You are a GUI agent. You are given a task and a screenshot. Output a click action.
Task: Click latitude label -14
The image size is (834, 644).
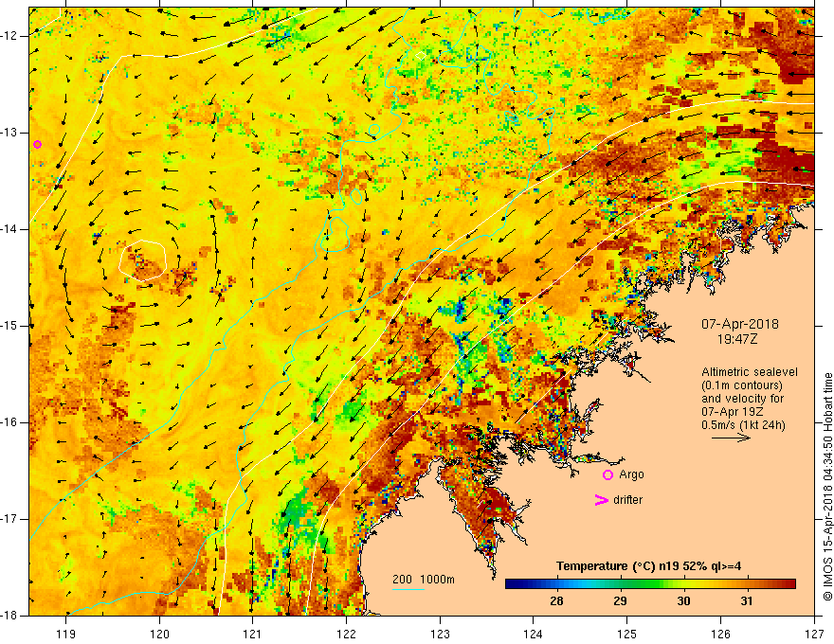[10, 229]
